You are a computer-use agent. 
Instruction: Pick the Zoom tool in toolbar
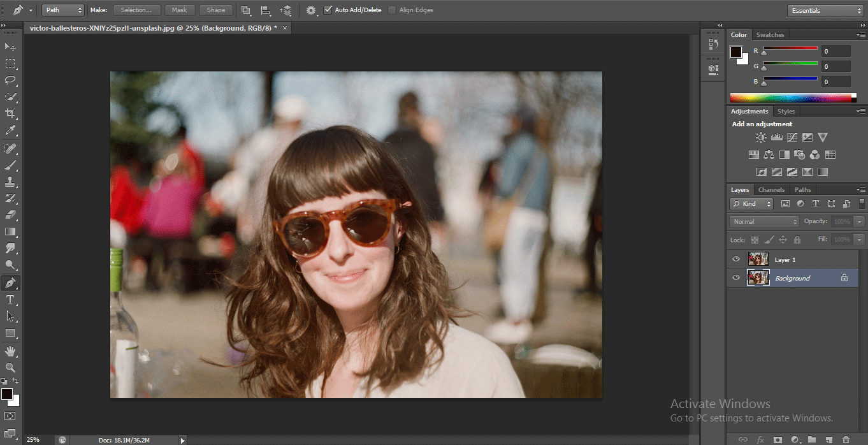click(x=10, y=368)
